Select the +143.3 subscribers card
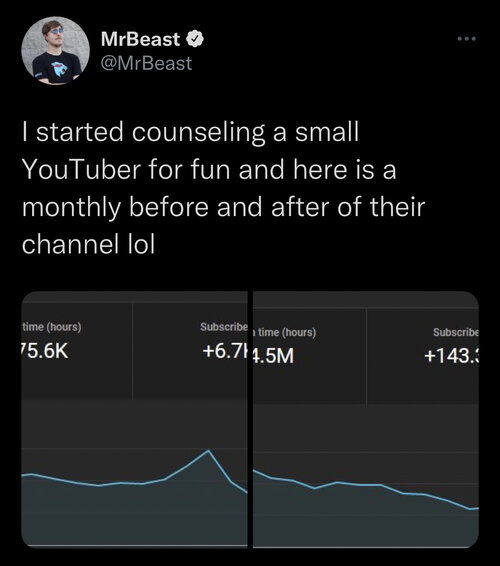500x566 pixels. 423,356
